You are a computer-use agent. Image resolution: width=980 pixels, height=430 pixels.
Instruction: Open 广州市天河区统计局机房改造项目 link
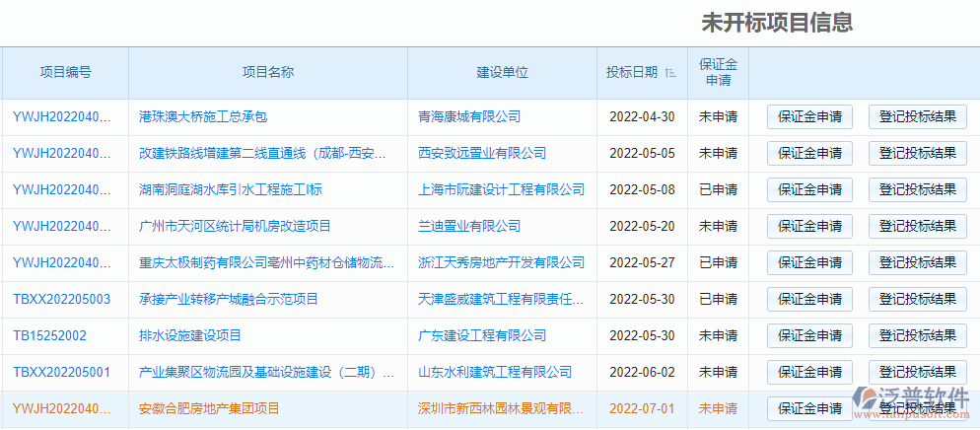(235, 226)
